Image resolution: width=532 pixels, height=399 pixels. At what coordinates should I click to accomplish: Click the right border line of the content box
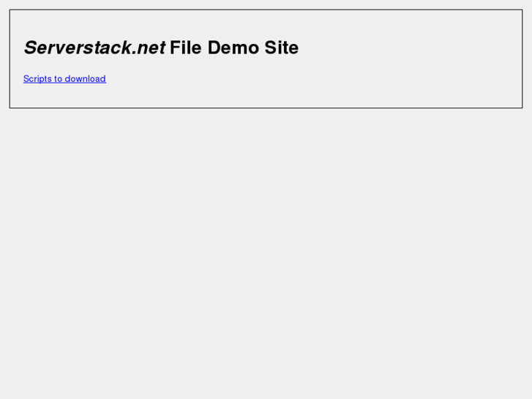(x=522, y=59)
